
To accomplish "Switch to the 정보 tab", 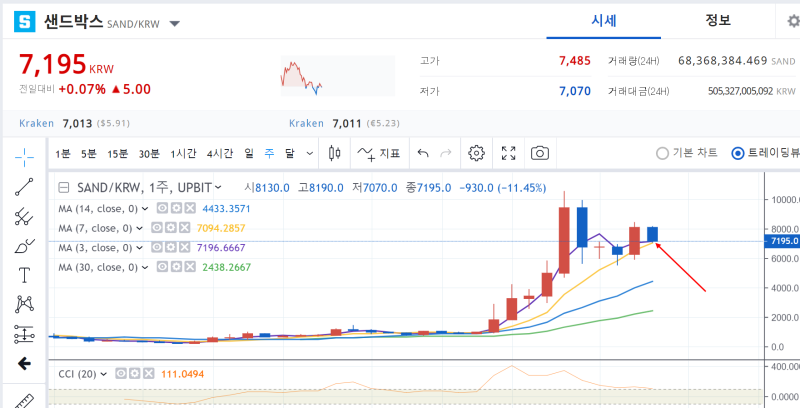I will pos(718,20).
